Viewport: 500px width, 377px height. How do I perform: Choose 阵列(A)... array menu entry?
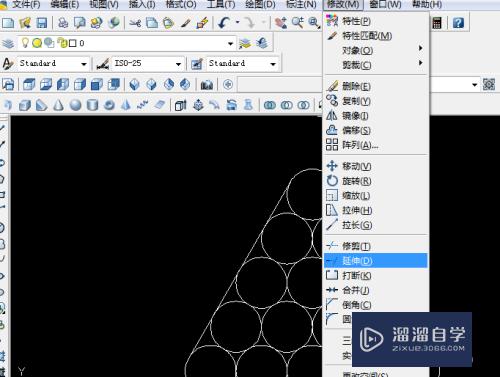(376, 145)
